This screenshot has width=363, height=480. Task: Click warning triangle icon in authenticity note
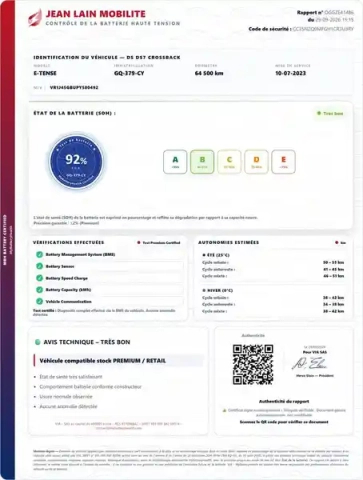(x=224, y=410)
